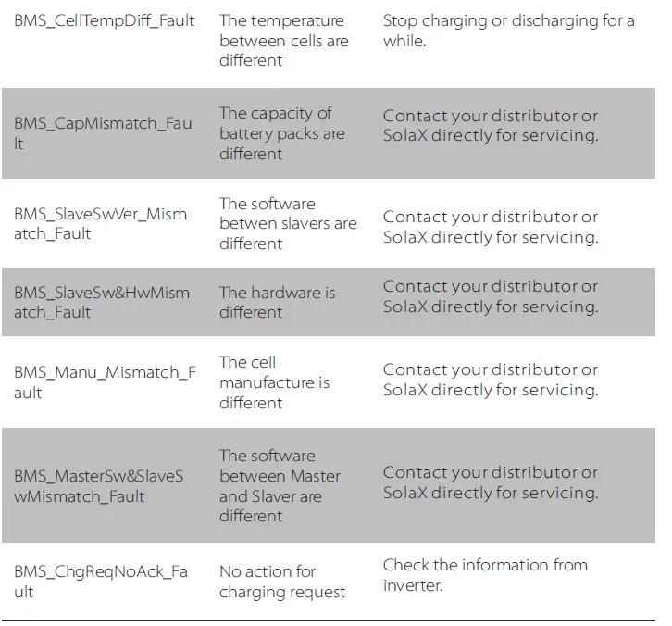Click the solution text for BMS_SlaveSwVer_Mismatch_Fault
This screenshot has height=626, width=672.
pyautogui.click(x=490, y=227)
